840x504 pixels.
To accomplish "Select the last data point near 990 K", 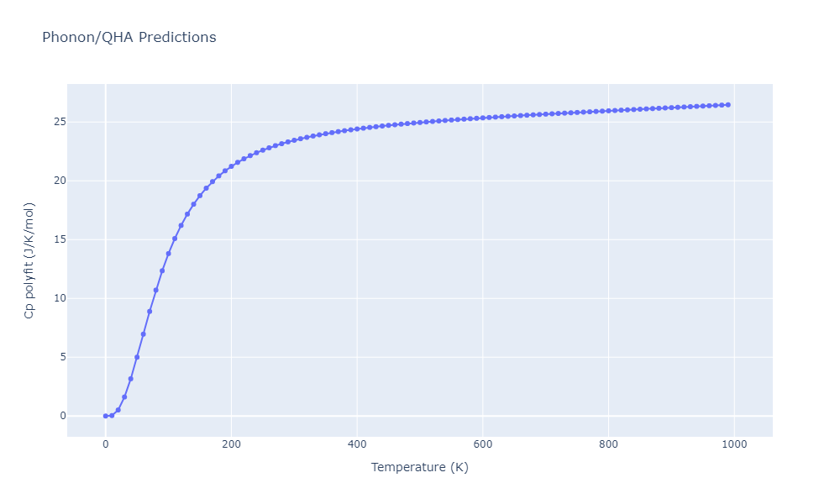I will (727, 105).
